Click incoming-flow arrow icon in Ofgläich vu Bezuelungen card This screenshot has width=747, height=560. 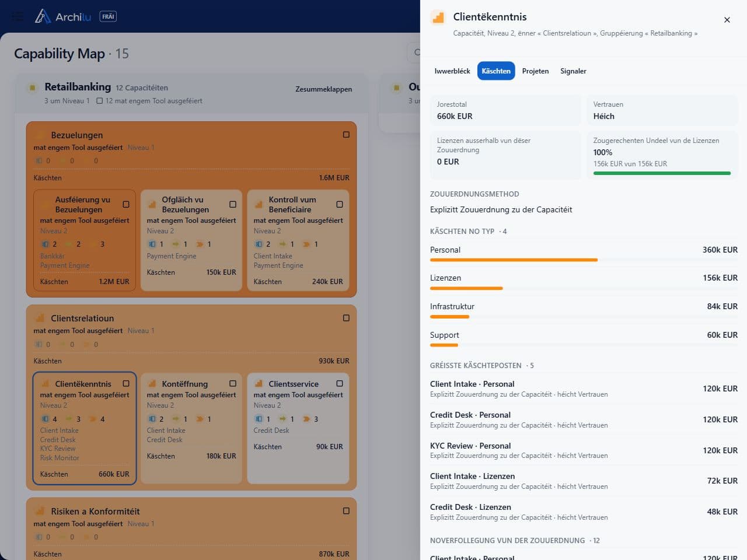pyautogui.click(x=176, y=244)
